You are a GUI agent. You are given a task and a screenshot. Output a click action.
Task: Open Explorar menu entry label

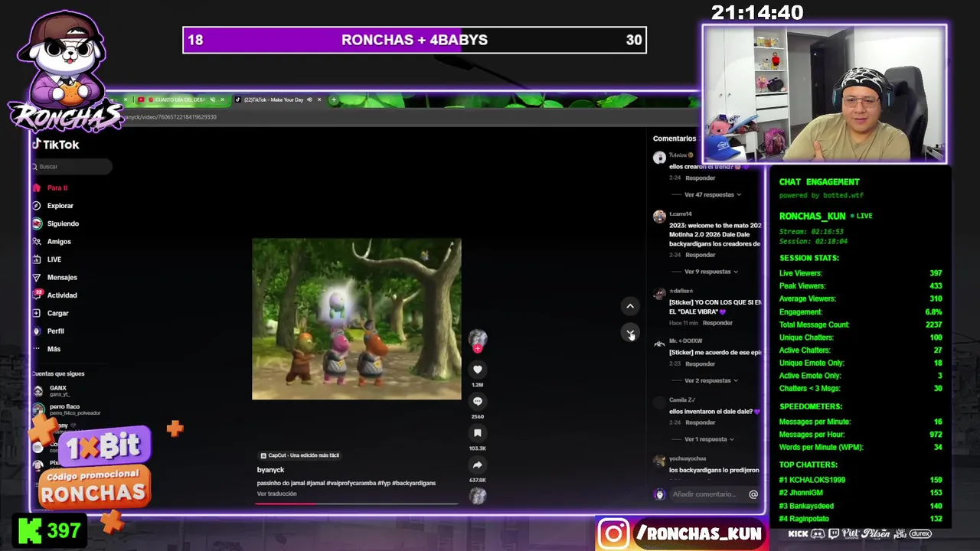(x=60, y=206)
